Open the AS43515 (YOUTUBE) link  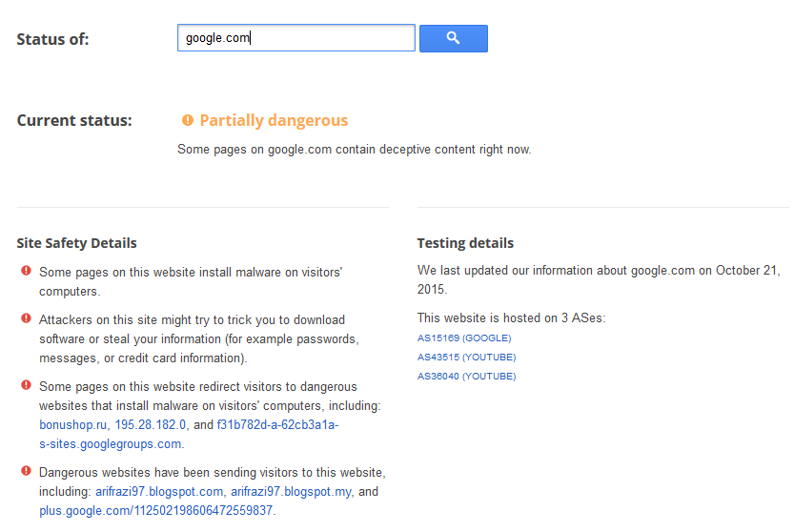pyautogui.click(x=466, y=358)
